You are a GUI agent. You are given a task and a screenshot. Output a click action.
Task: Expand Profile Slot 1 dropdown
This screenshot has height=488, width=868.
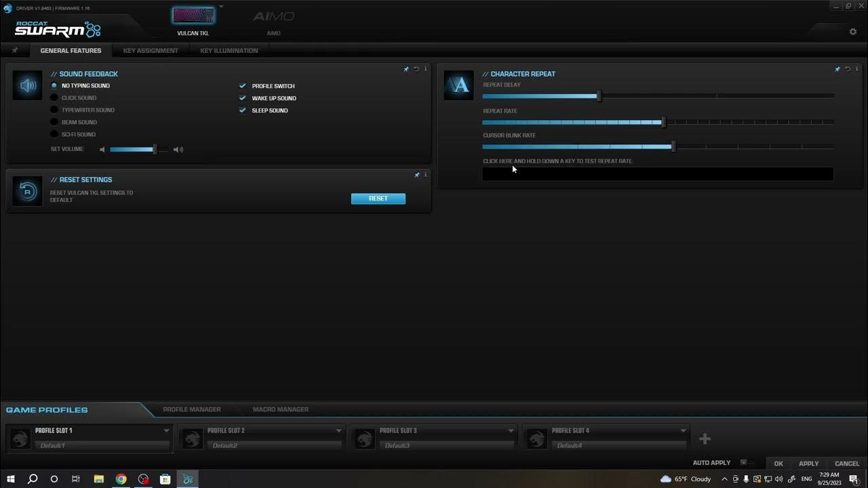point(166,431)
